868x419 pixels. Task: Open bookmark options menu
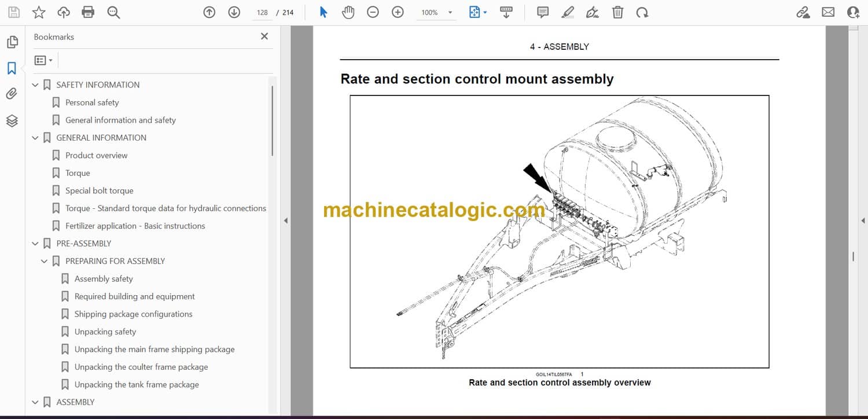point(43,60)
